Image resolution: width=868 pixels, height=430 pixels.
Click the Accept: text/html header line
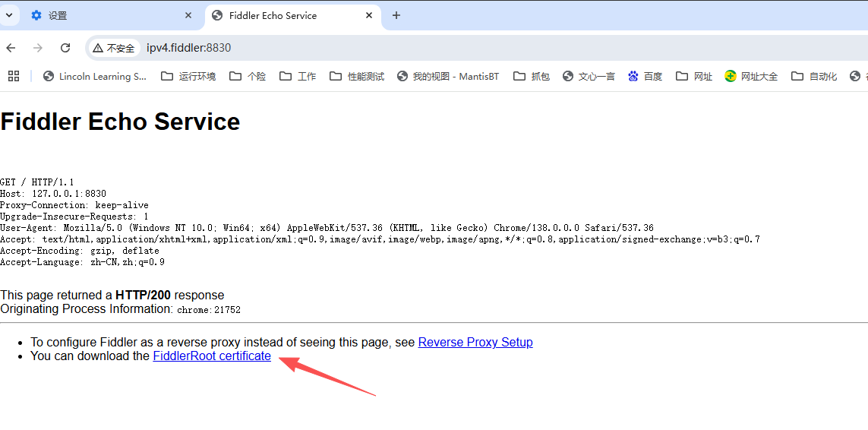pos(380,239)
